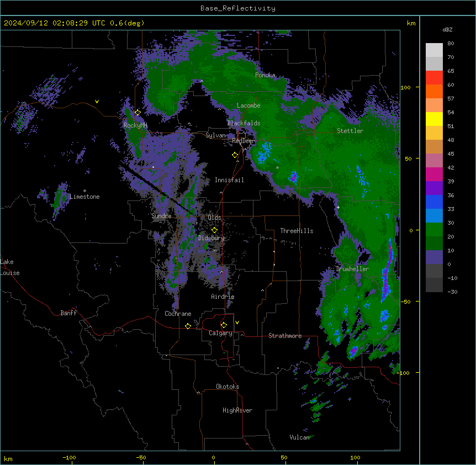Image resolution: width=476 pixels, height=465 pixels.
Task: Click the red legend swatch for 60-65 dBZ
Action: pos(434,77)
